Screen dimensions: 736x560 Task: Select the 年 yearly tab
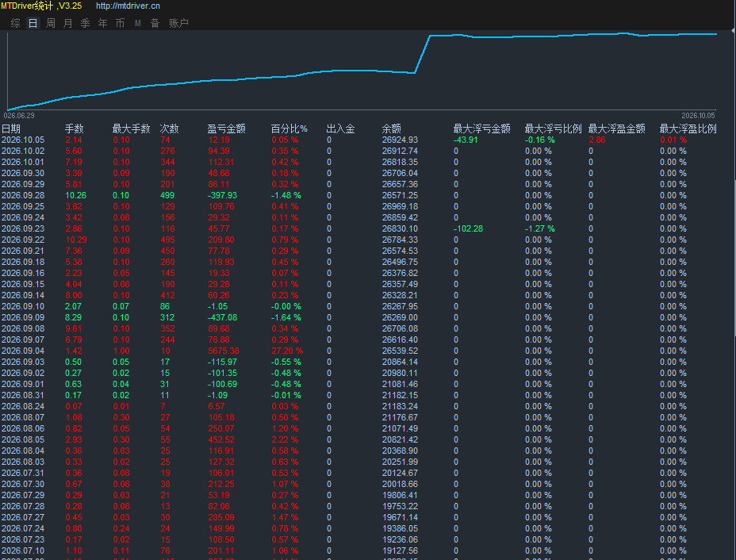click(x=103, y=23)
